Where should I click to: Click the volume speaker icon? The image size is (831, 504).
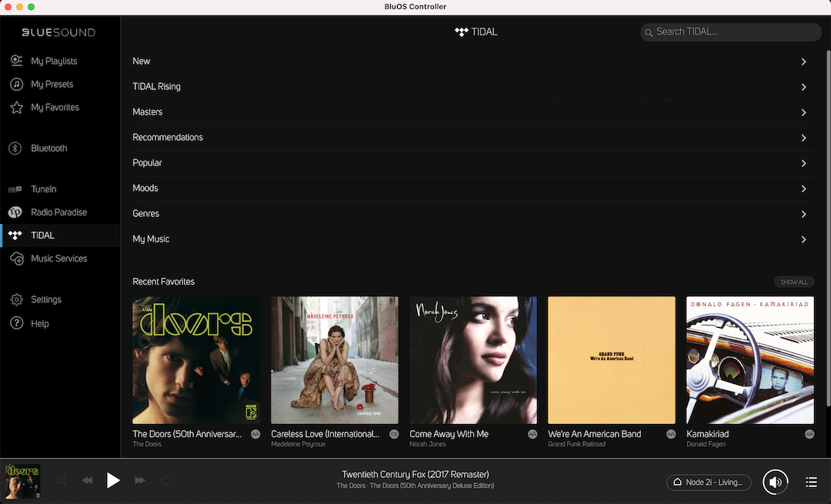[775, 482]
